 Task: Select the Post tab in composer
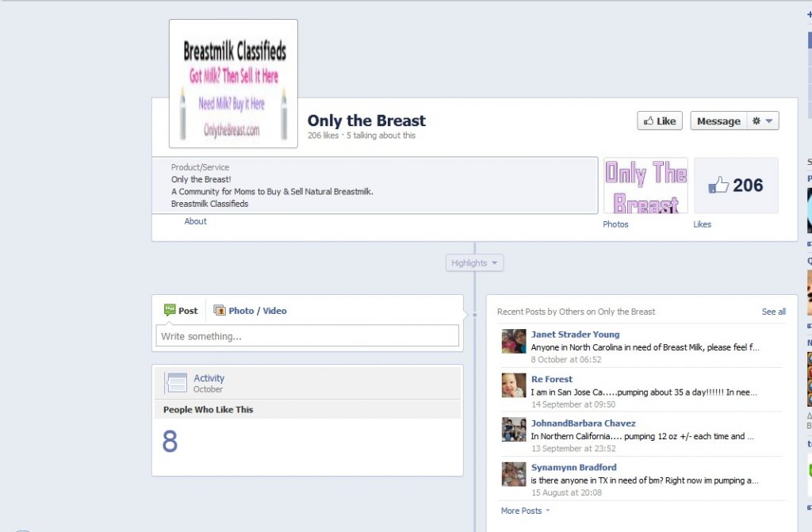point(181,311)
